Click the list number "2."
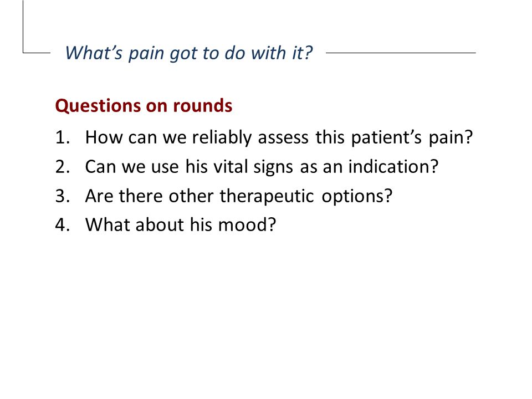This screenshot has width=532, height=399. 63,167
